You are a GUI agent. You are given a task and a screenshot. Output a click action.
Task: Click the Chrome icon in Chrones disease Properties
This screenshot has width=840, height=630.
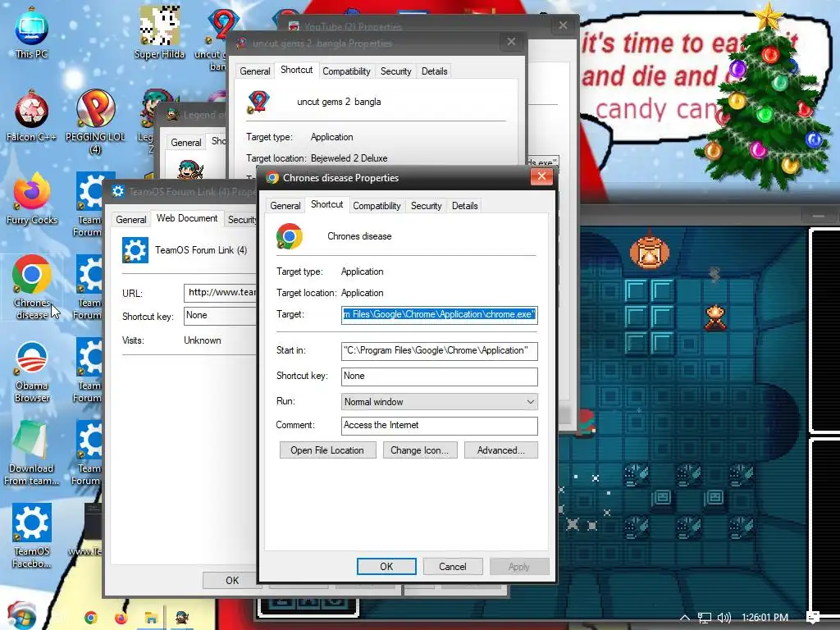pyautogui.click(x=290, y=236)
